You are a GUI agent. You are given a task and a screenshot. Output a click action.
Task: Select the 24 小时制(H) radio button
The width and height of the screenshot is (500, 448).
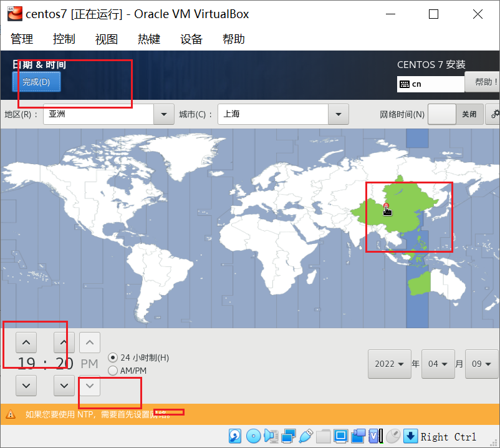(113, 358)
